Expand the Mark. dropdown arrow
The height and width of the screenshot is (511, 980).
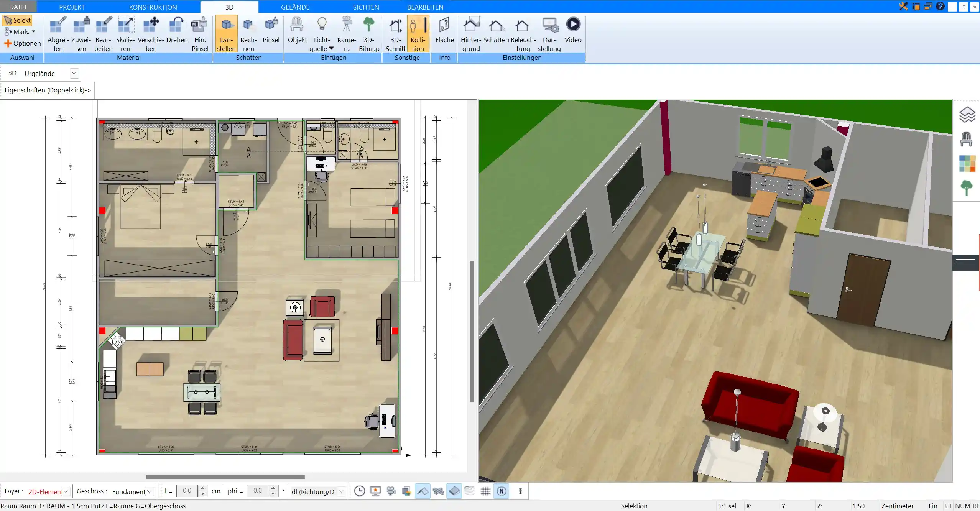33,32
